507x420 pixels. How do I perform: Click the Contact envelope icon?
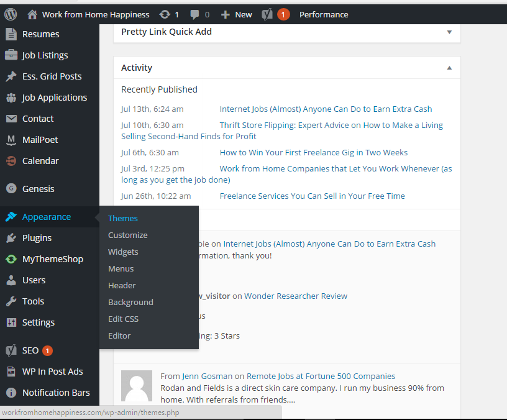point(11,119)
